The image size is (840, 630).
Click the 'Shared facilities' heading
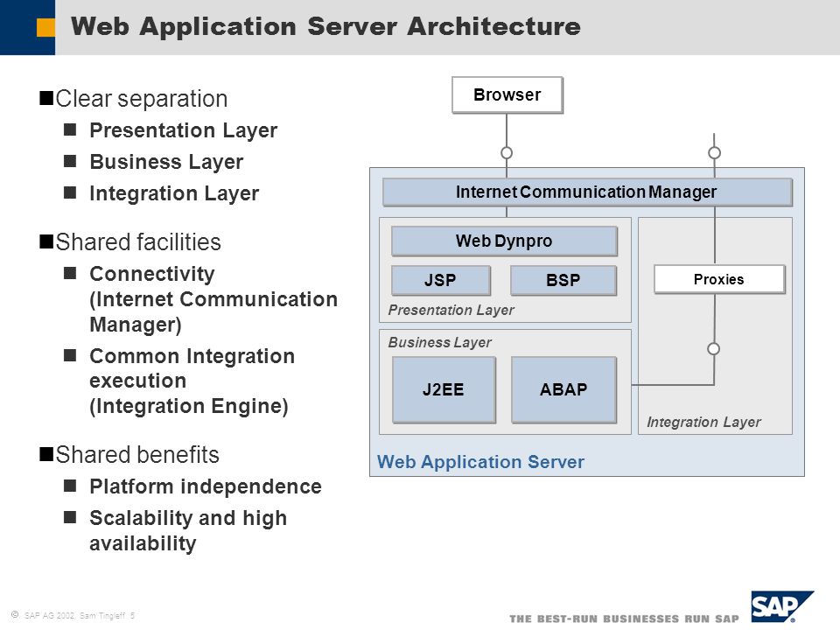tap(138, 241)
